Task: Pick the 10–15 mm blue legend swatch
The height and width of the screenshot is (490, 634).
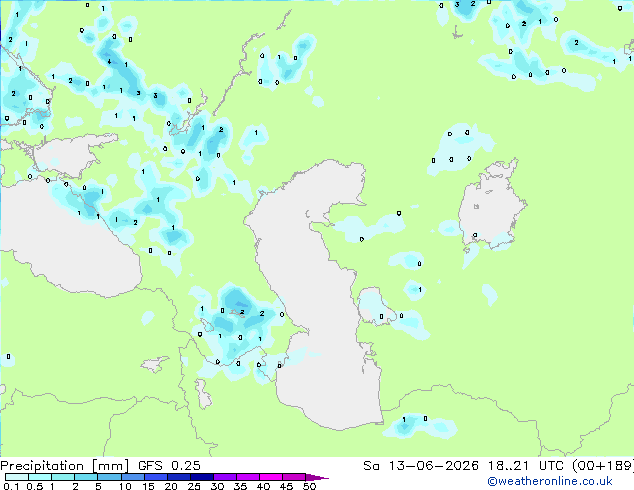Action: coord(132,477)
